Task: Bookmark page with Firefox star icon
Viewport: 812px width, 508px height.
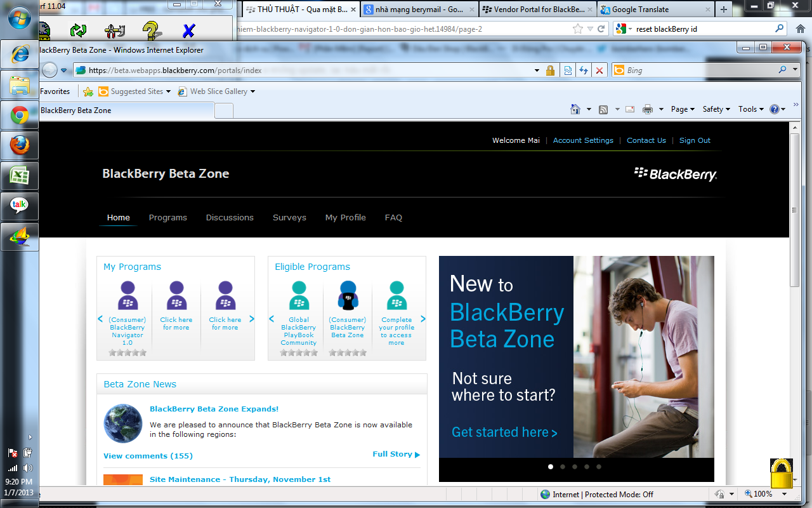Action: point(578,29)
